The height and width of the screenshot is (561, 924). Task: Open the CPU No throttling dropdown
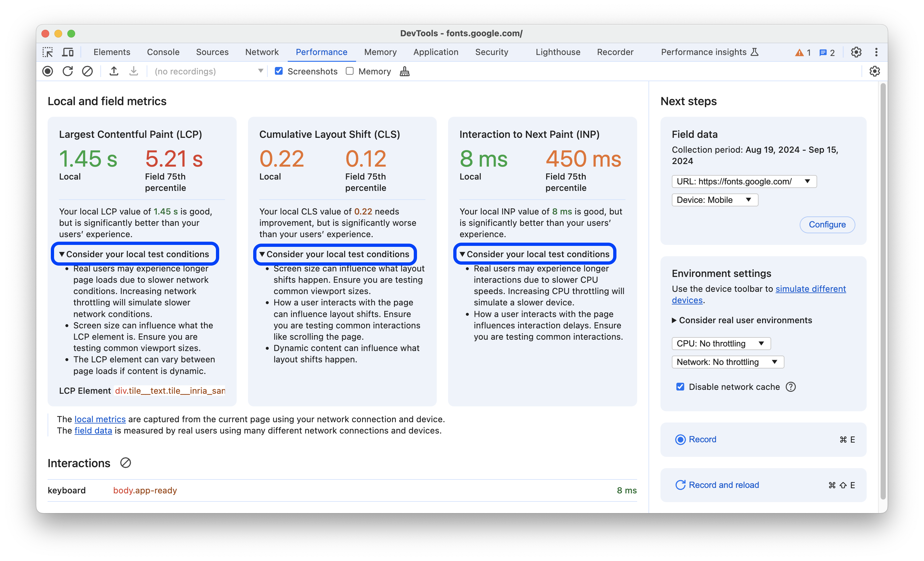click(719, 343)
